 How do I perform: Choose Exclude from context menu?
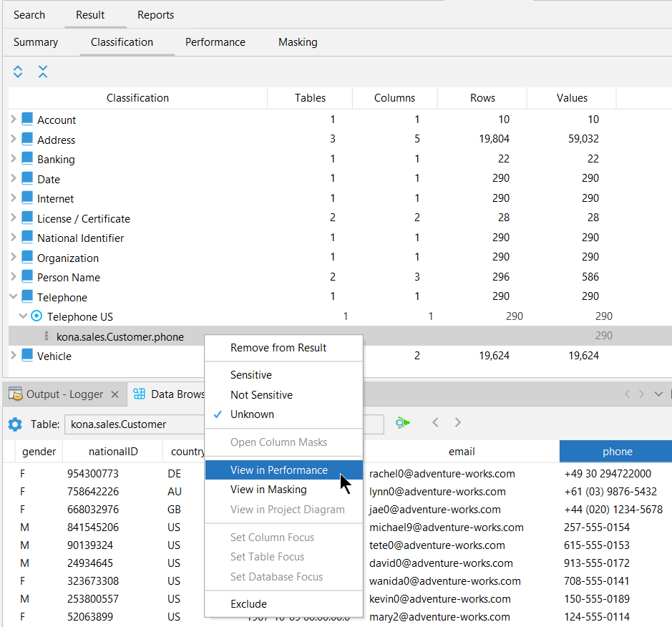(283, 604)
